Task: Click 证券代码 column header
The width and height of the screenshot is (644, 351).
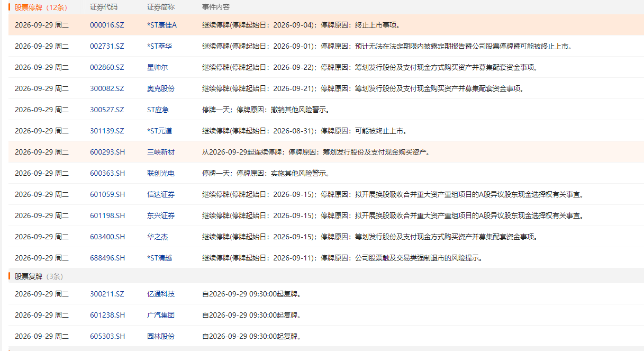Action: pos(104,7)
